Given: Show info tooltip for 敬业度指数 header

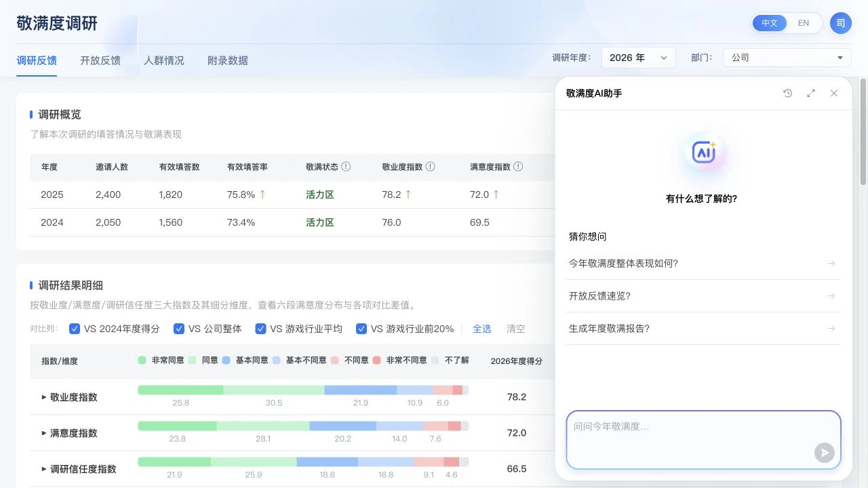Looking at the screenshot, I should (430, 167).
